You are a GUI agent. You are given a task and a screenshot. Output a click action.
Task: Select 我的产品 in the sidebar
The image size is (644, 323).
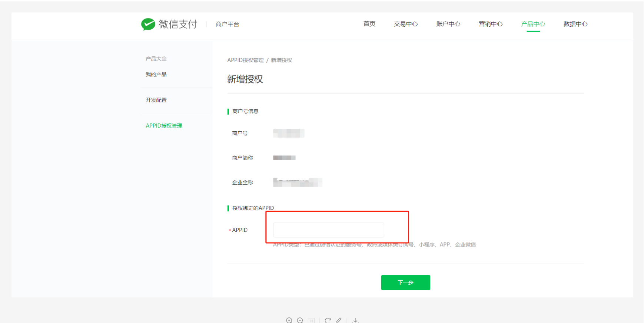point(156,75)
